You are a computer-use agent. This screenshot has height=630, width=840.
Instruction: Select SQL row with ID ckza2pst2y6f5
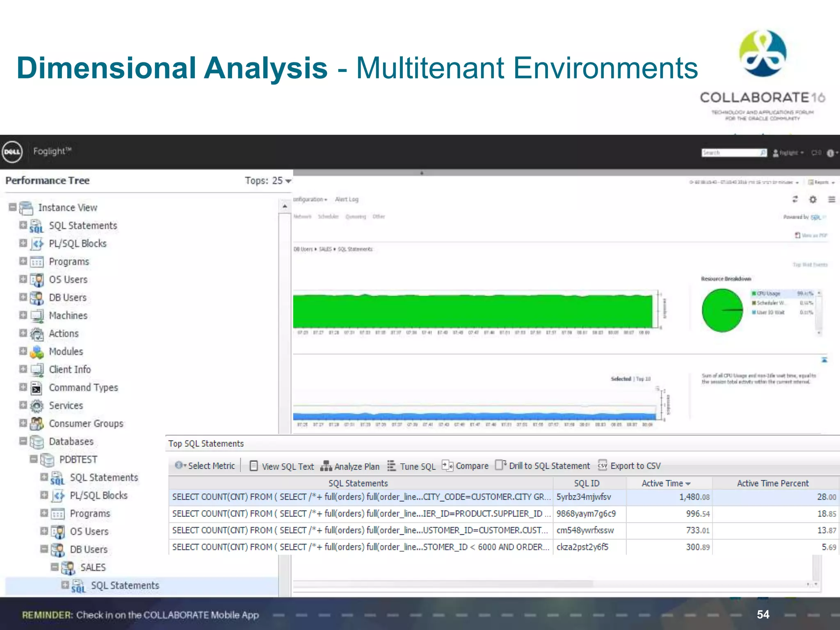tap(503, 548)
